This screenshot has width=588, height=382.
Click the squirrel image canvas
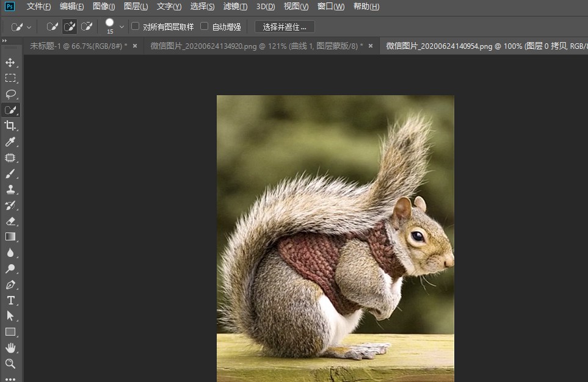pos(335,238)
